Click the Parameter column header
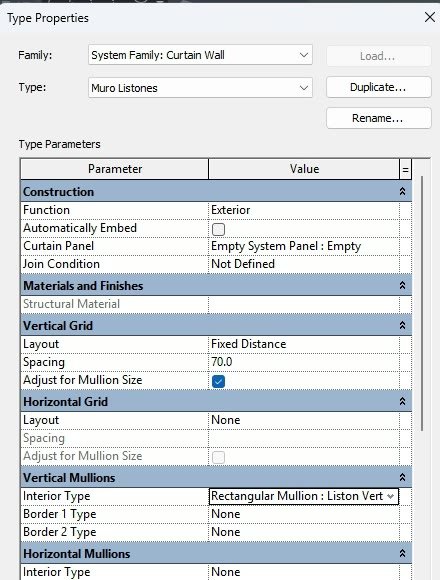Image resolution: width=440 pixels, height=580 pixels. [x=115, y=169]
